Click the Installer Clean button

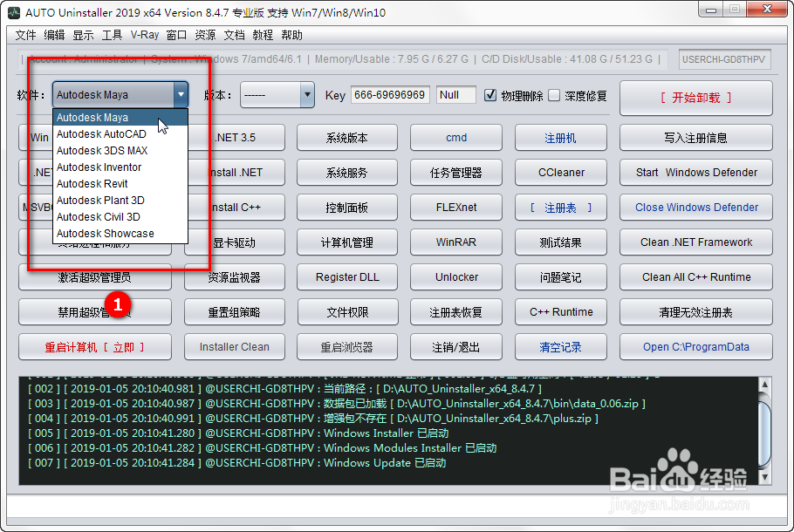235,347
